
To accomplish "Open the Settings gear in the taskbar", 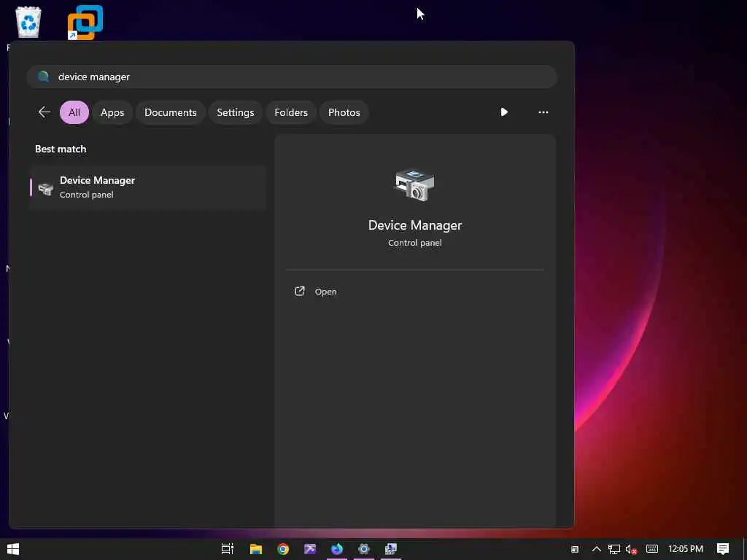I will [x=364, y=549].
